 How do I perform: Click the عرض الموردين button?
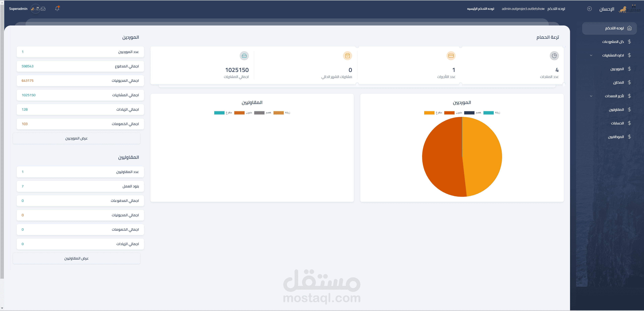76,138
